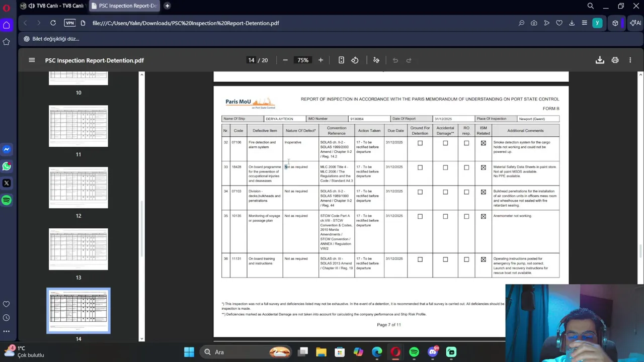The height and width of the screenshot is (362, 644).
Task: Toggle ISM Related checkbox for row 32
Action: pyautogui.click(x=484, y=143)
